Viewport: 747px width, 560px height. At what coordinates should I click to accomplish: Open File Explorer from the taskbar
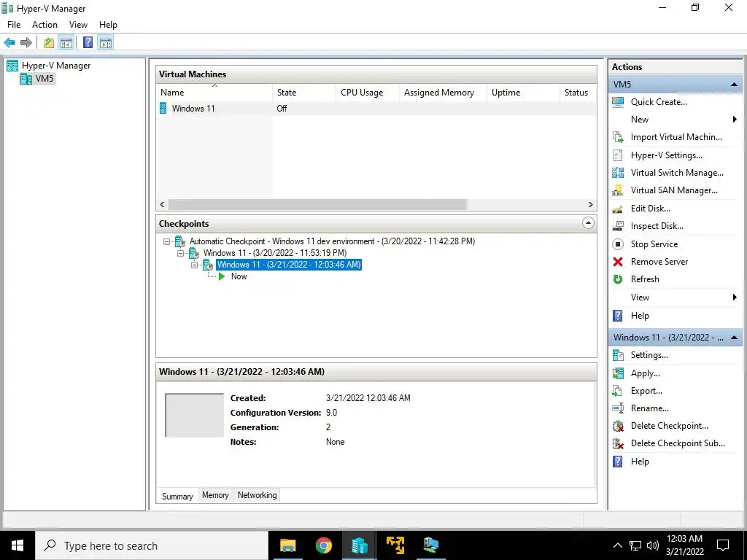point(287,545)
